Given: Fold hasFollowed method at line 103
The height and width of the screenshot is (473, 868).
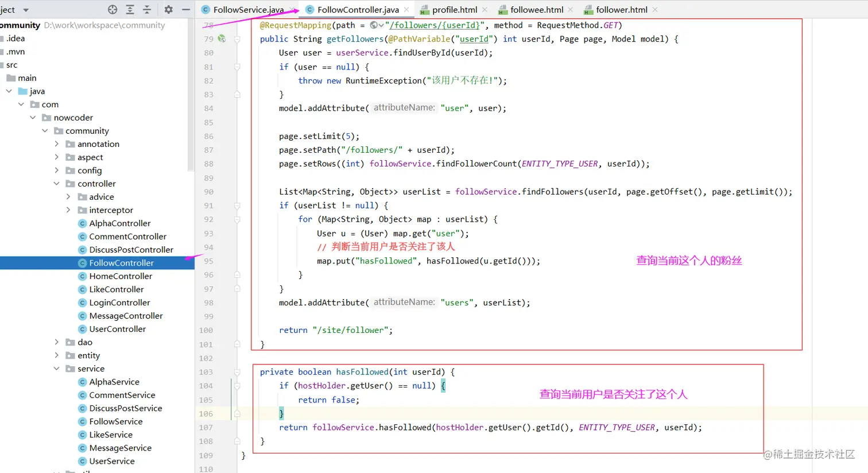Looking at the screenshot, I should pos(237,372).
